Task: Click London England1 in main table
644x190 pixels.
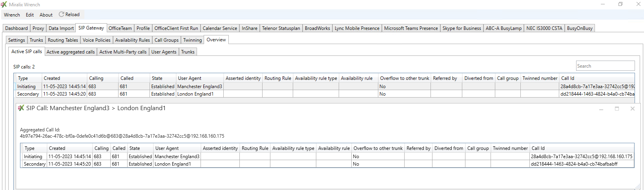Action: coord(195,94)
